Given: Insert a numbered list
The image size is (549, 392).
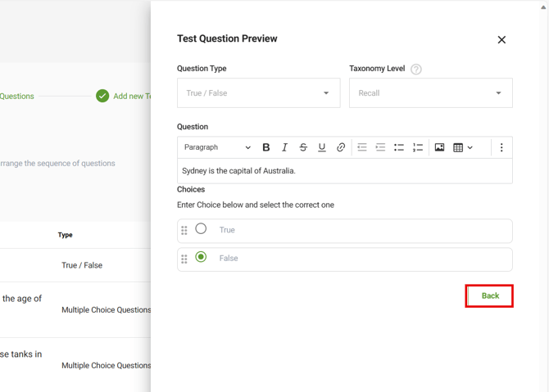Looking at the screenshot, I should tap(418, 147).
